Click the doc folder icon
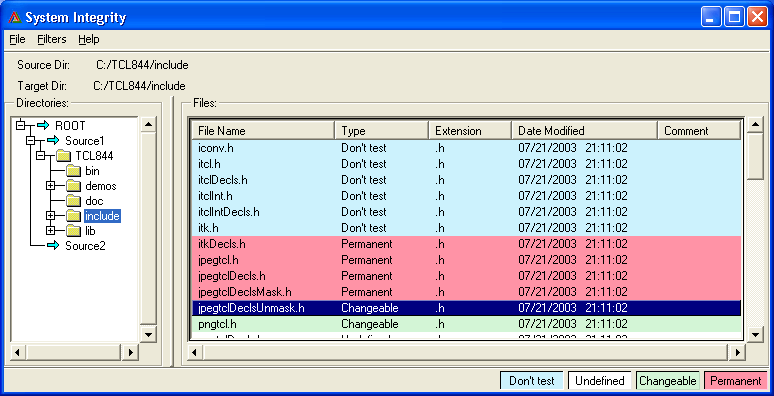The width and height of the screenshot is (774, 396). (x=73, y=201)
